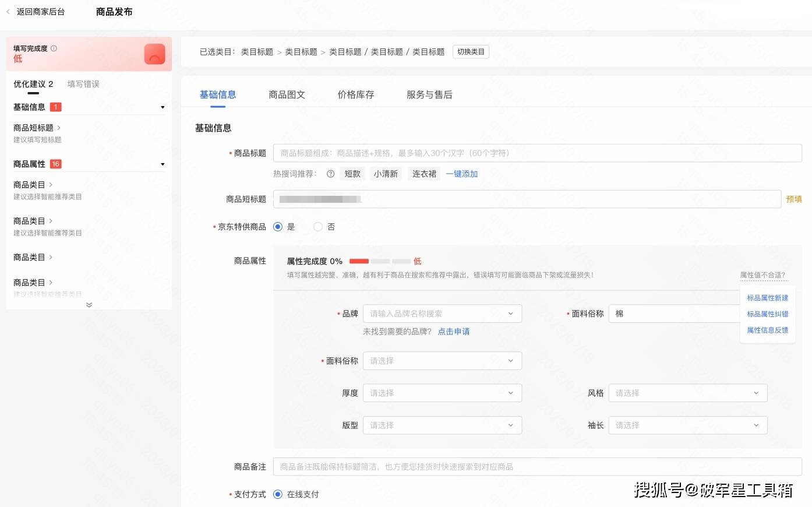Screen dimensions: 812x507
Task: Switch to the 基础信息 tab
Action: click(x=218, y=94)
